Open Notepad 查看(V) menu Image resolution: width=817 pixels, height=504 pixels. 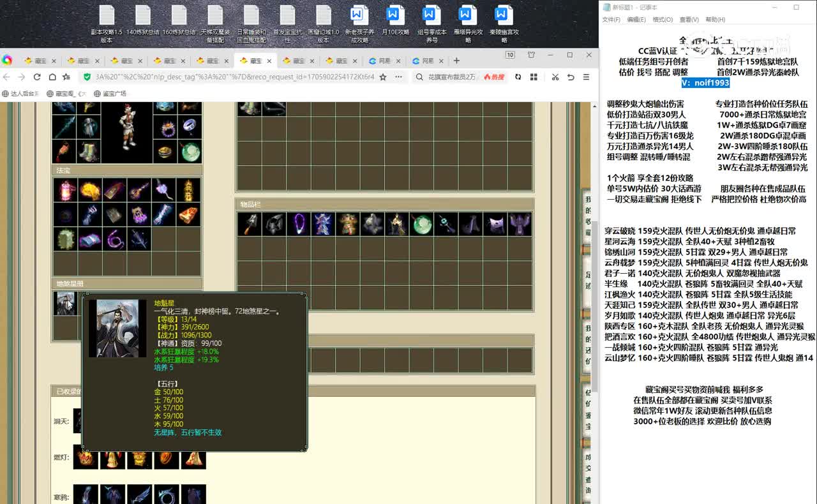[689, 20]
